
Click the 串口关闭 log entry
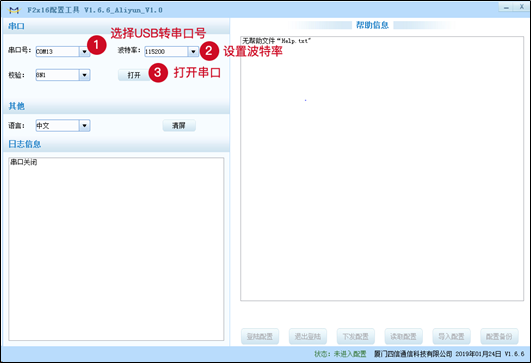click(x=23, y=162)
